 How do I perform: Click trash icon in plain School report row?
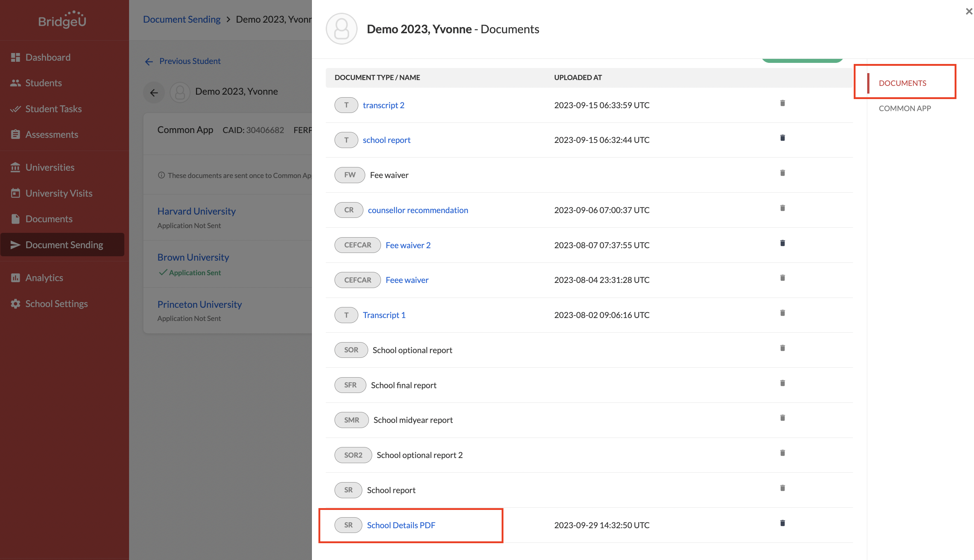782,488
